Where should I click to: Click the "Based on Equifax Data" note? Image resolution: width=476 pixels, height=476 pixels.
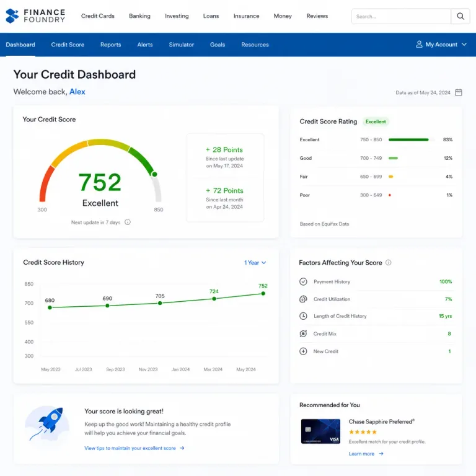pos(324,224)
